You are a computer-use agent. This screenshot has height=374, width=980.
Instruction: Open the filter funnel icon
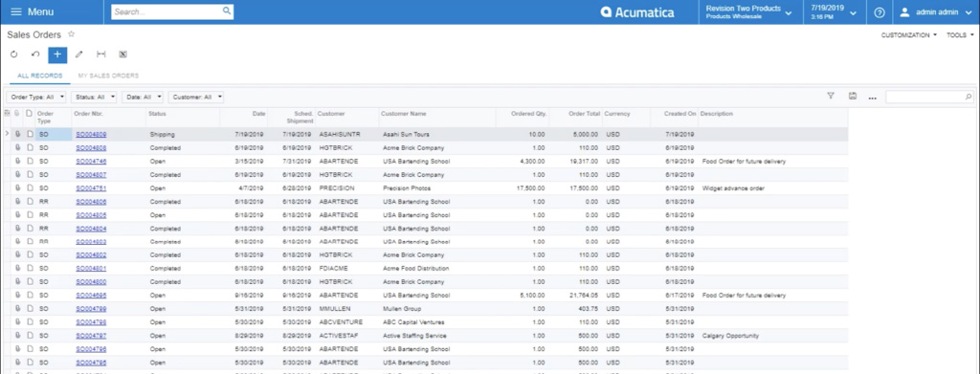coord(831,97)
